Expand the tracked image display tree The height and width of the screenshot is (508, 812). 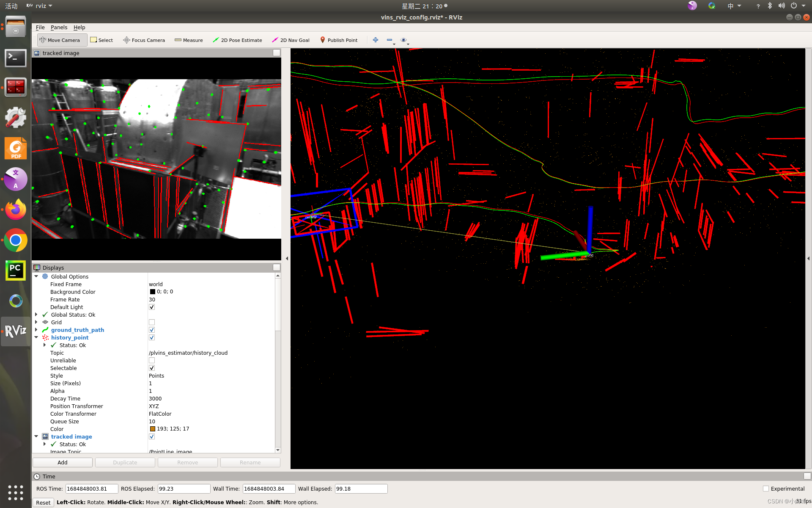click(x=36, y=436)
